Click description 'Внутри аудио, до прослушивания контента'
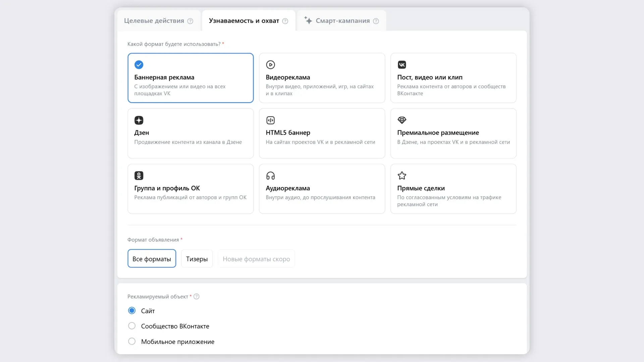The image size is (644, 362). pos(320,197)
